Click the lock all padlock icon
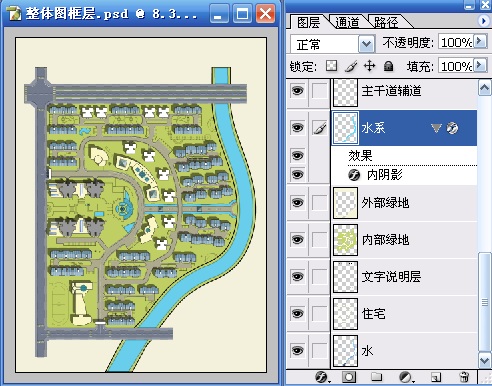Screen dimensions: 492x386 [x=388, y=66]
